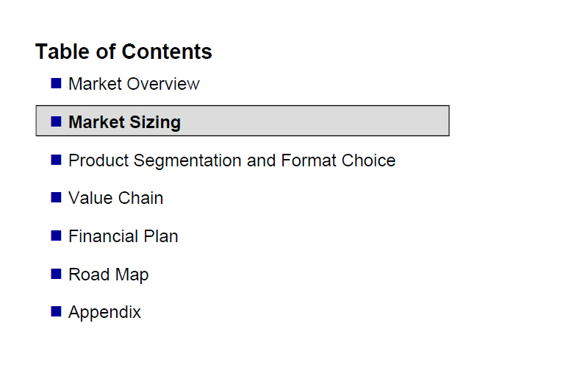The image size is (588, 368).
Task: Open the Road Map section
Action: click(108, 275)
